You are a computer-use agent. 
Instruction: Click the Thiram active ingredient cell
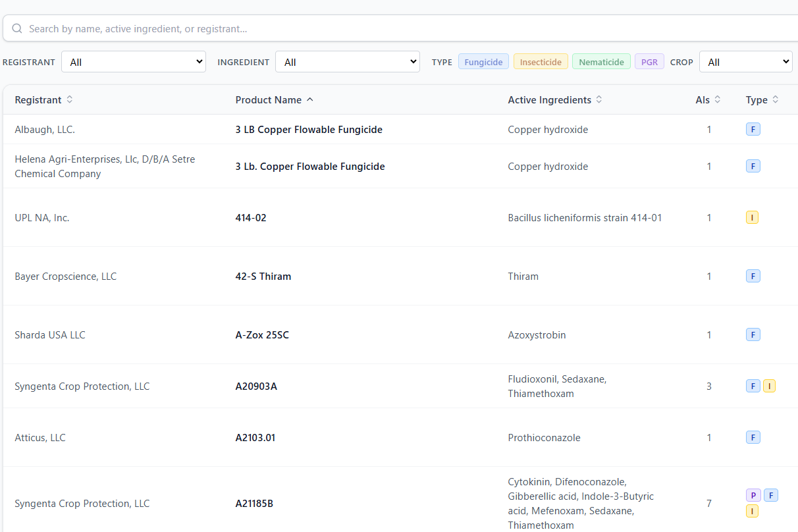(x=523, y=276)
